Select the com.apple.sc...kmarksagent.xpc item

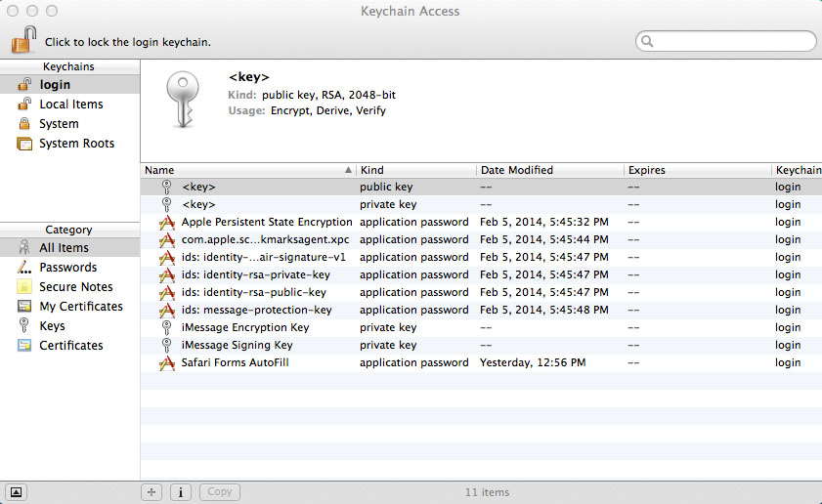pos(481,239)
